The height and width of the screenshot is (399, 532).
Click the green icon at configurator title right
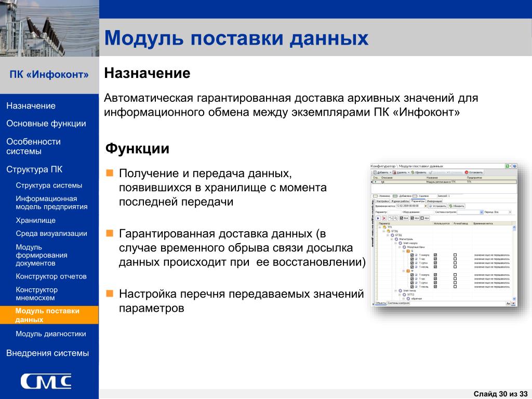508,166
